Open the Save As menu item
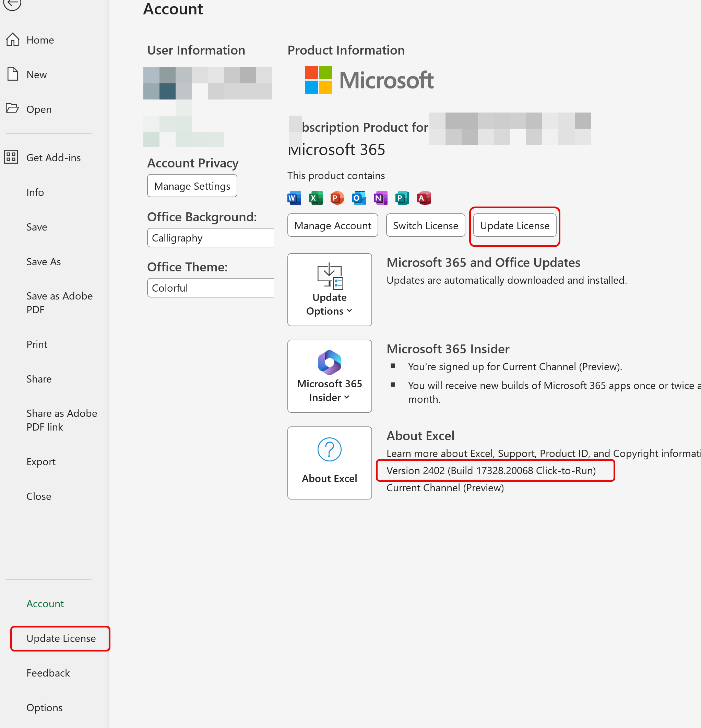Viewport: 701px width, 728px height. (x=44, y=261)
